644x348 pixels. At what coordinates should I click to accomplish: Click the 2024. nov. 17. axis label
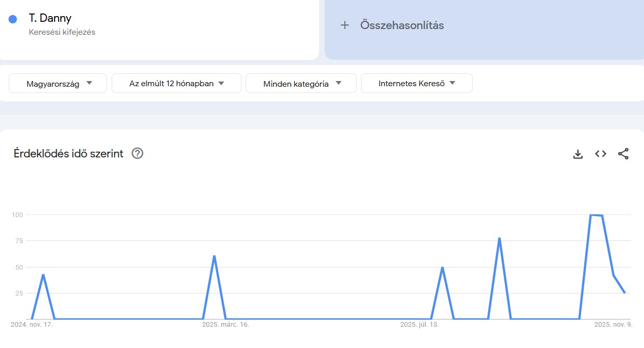(32, 324)
